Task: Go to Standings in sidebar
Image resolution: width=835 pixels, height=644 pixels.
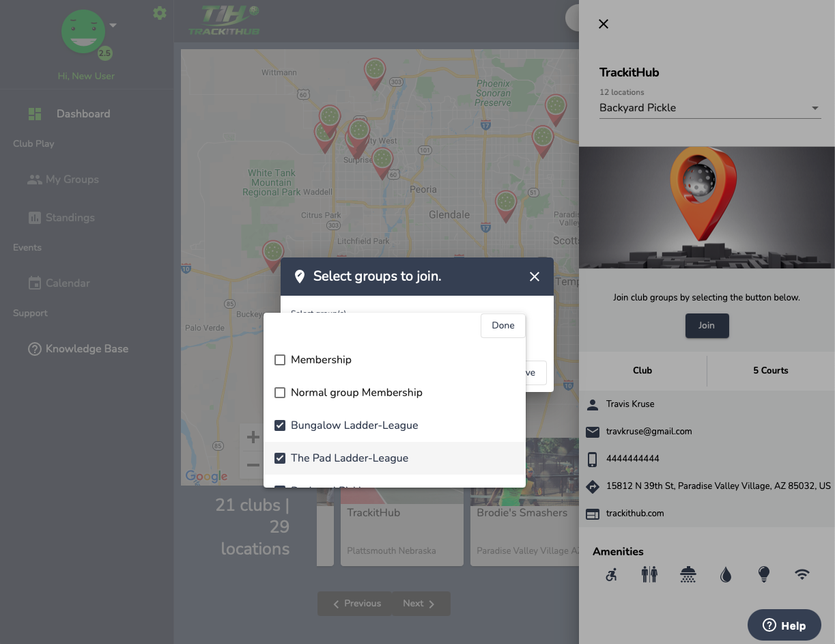Action: click(x=70, y=218)
